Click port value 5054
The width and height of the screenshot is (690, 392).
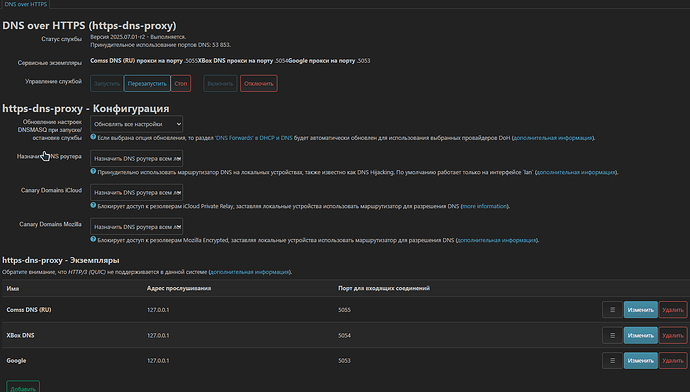(x=345, y=335)
